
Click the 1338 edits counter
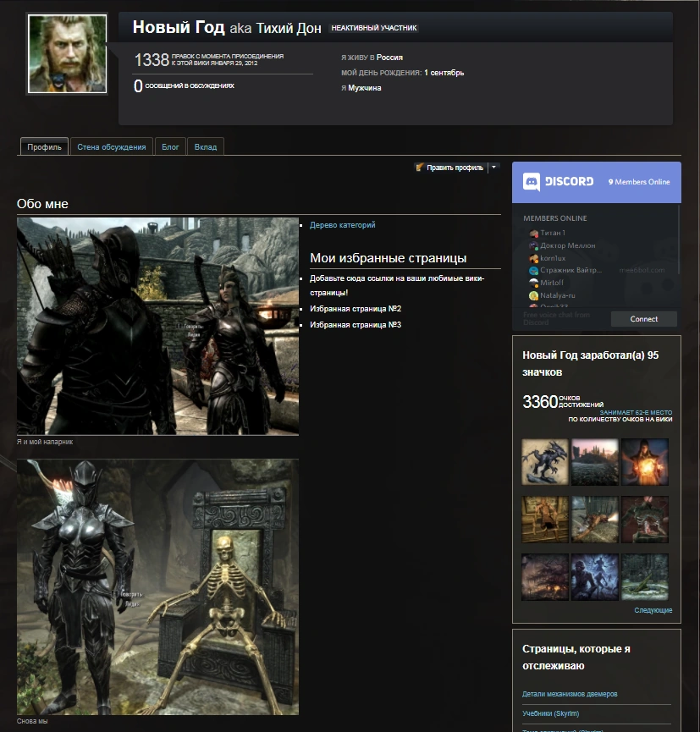(152, 60)
